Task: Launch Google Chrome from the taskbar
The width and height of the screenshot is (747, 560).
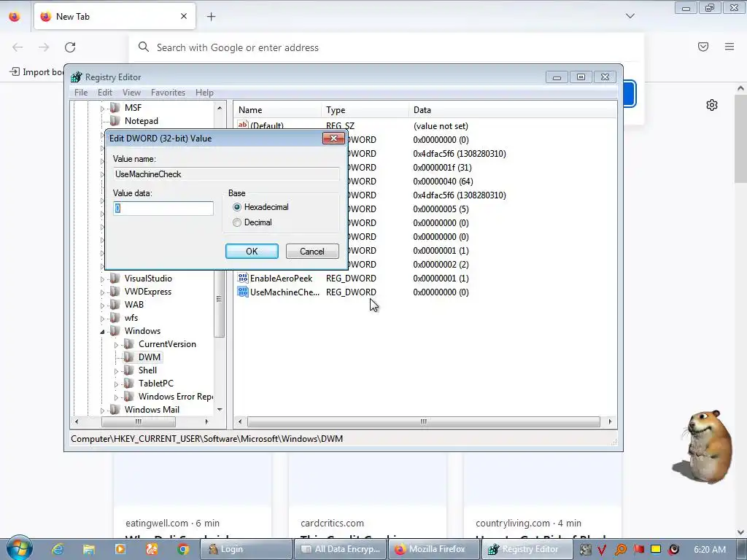Action: pyautogui.click(x=183, y=549)
